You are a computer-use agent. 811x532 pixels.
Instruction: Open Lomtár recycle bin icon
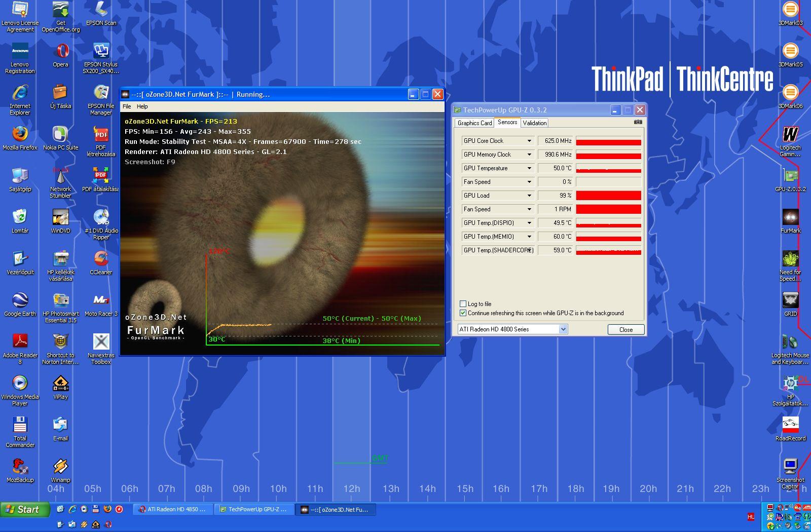[x=20, y=221]
